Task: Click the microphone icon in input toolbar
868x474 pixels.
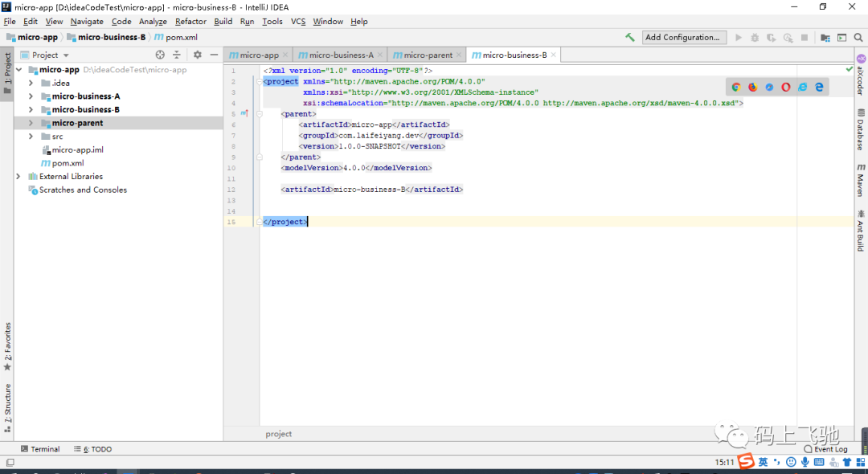Action: [805, 462]
